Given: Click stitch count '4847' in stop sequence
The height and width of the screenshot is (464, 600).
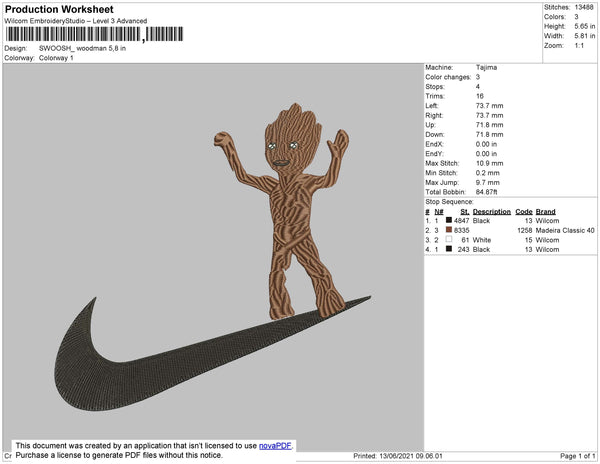Looking at the screenshot, I should 461,221.
